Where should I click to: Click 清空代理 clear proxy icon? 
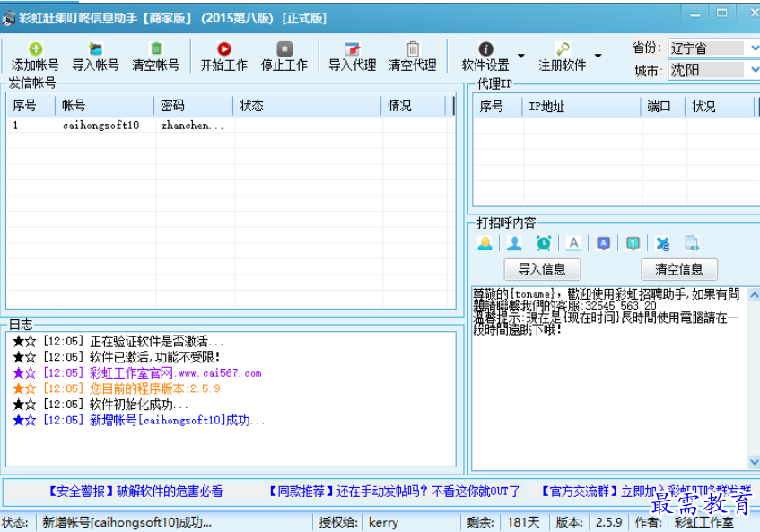click(412, 50)
